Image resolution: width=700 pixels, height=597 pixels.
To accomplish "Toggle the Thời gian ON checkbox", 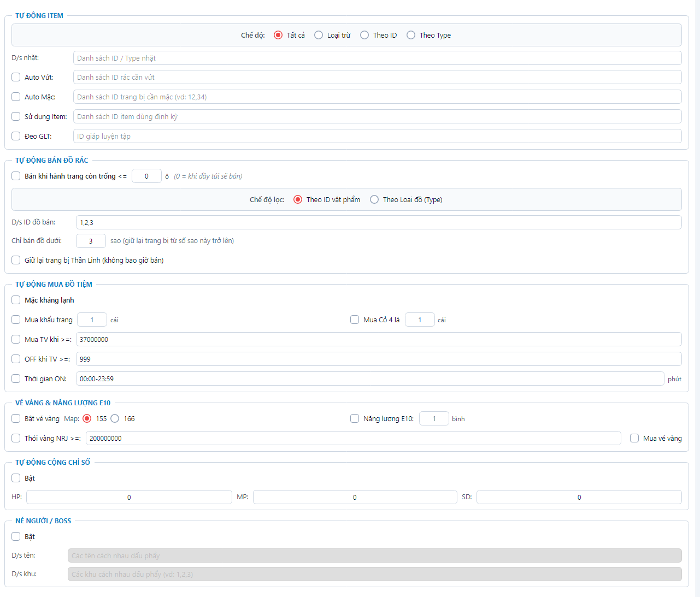I will coord(16,379).
